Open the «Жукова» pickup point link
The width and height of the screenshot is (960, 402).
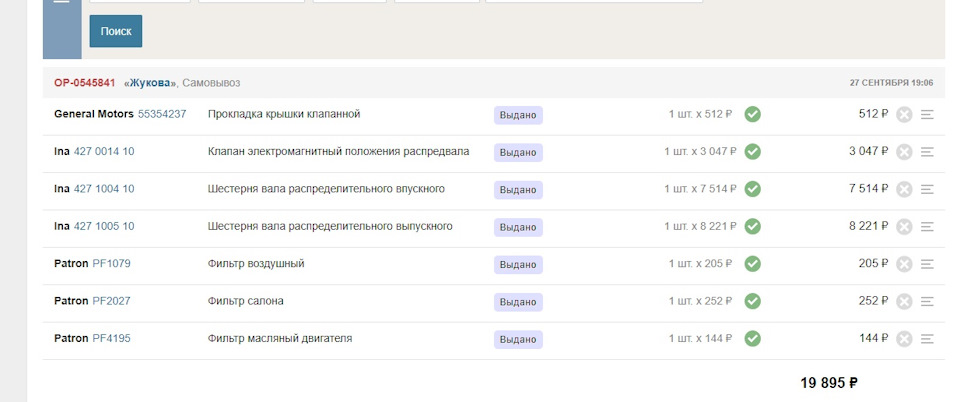click(x=151, y=83)
